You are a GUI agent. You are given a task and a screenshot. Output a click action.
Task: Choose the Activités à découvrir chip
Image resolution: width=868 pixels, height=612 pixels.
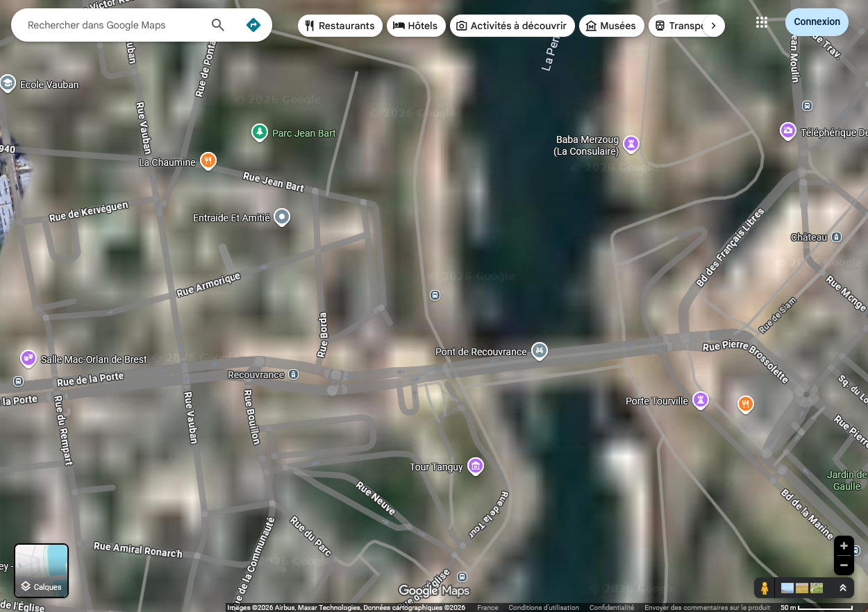tap(512, 26)
